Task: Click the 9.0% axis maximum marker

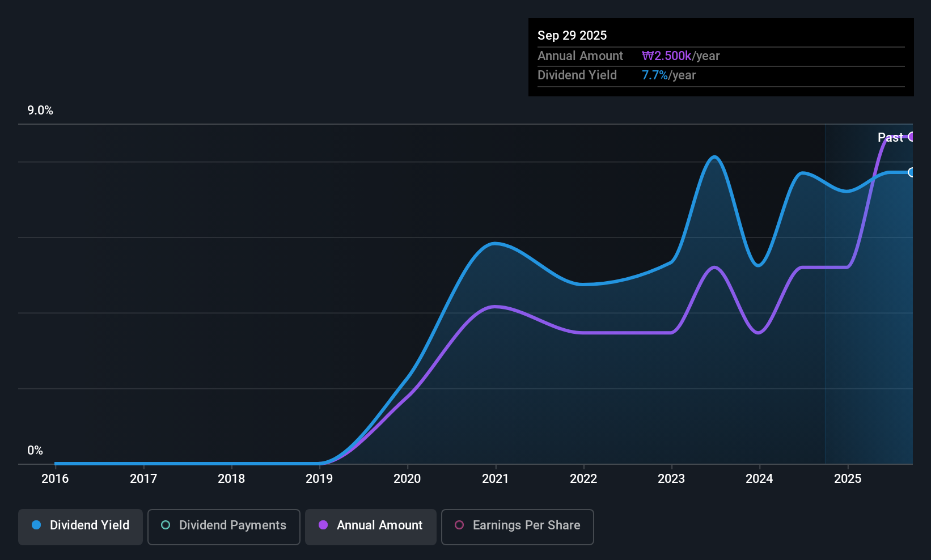Action: pyautogui.click(x=40, y=111)
